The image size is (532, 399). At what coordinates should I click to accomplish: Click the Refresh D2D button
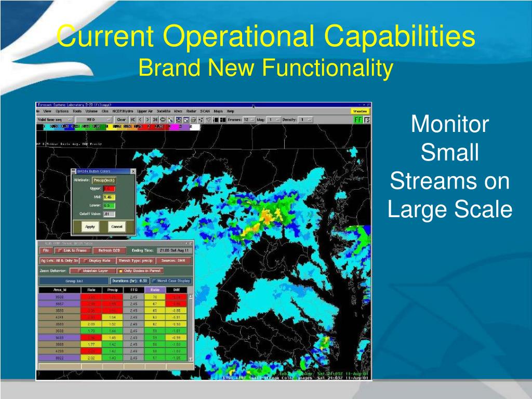click(109, 250)
